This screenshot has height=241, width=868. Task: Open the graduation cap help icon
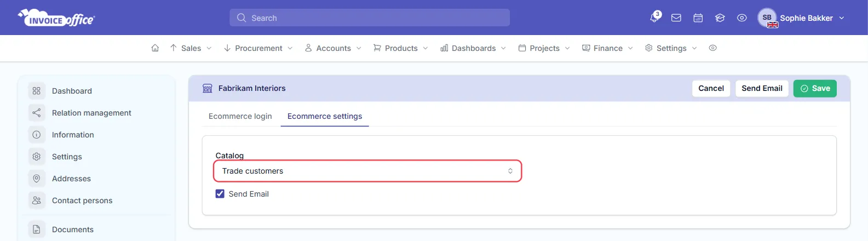(x=720, y=18)
